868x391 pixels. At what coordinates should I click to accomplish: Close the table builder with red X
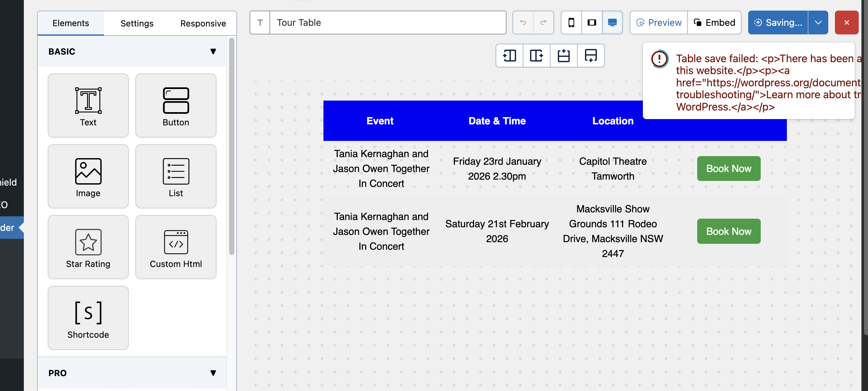point(846,22)
